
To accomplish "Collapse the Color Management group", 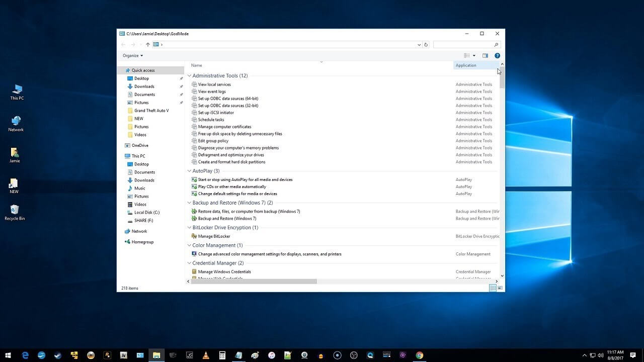I will pyautogui.click(x=190, y=245).
